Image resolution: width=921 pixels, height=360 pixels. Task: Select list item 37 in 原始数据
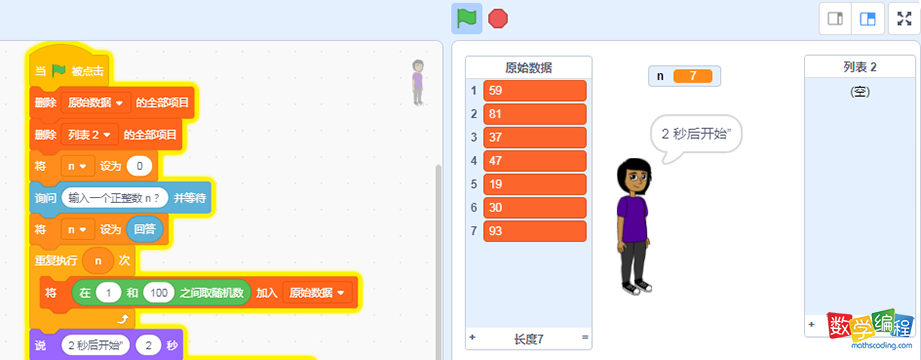[x=535, y=137]
